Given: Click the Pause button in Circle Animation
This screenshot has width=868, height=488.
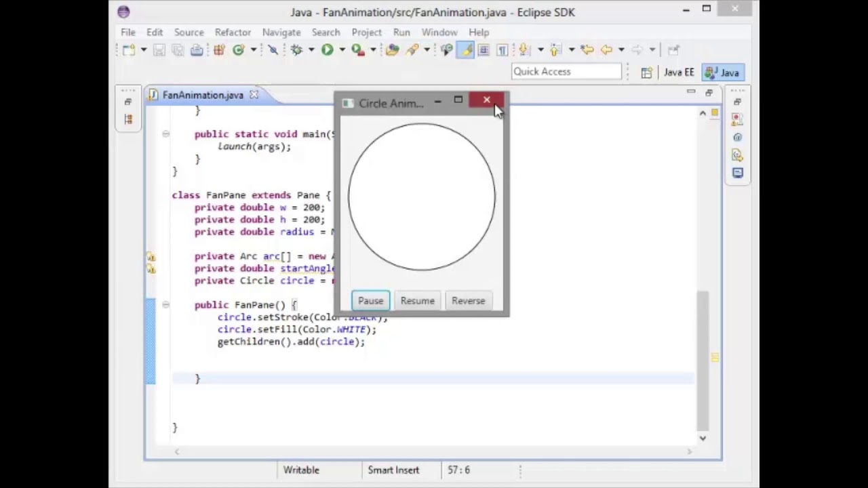Looking at the screenshot, I should (x=370, y=301).
